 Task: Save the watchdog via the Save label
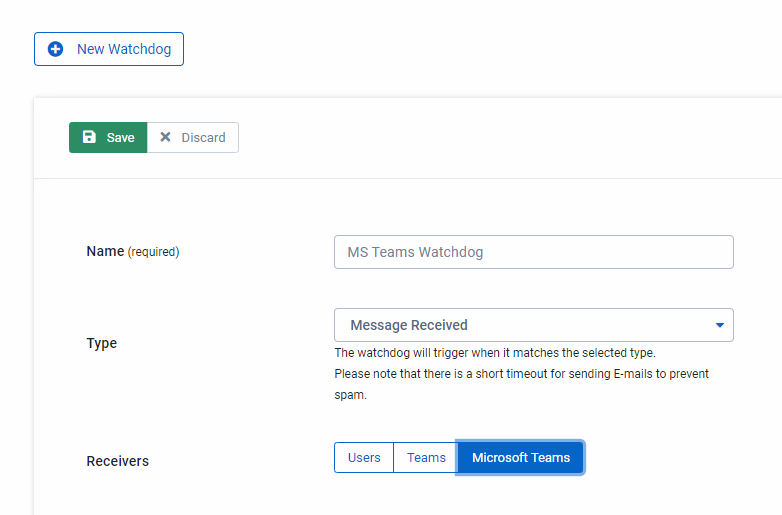point(121,138)
